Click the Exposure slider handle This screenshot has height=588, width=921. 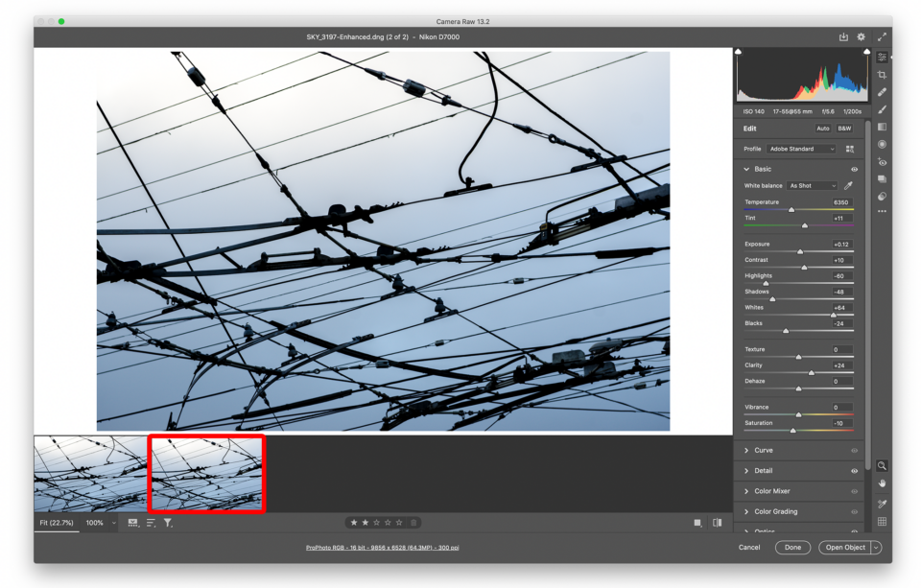pos(800,251)
